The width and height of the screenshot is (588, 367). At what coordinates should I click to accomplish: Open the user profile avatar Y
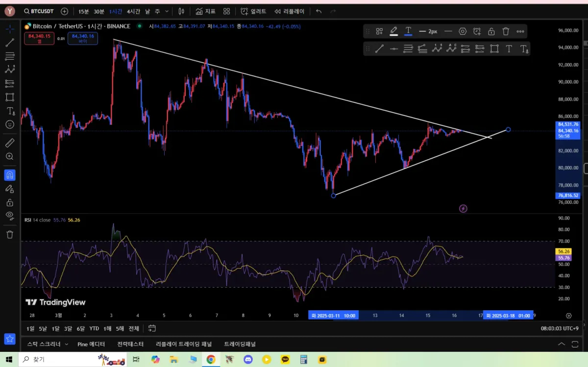(x=11, y=11)
